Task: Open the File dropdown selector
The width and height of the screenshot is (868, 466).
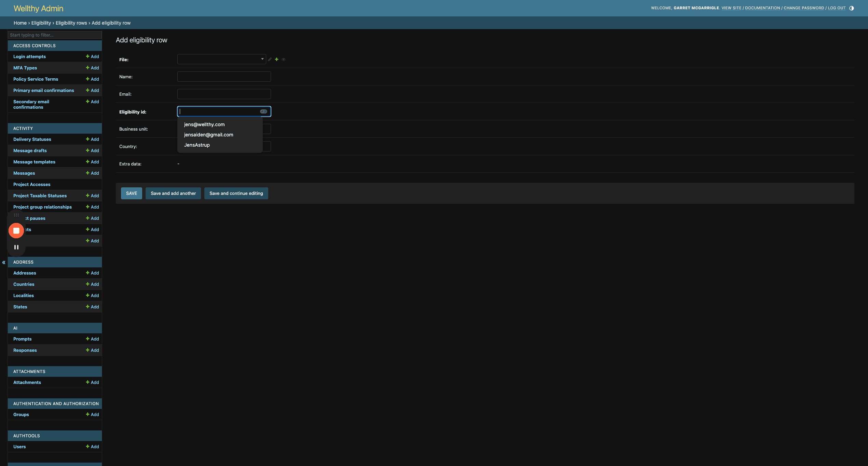Action: point(221,59)
